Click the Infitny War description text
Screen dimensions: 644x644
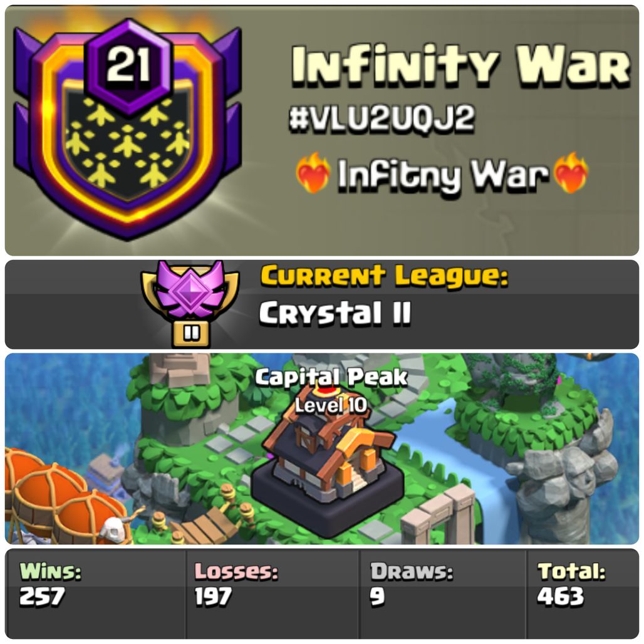point(443,174)
